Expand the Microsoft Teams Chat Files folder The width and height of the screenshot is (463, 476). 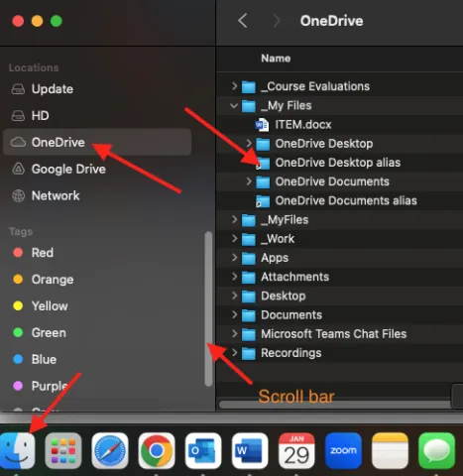click(234, 334)
